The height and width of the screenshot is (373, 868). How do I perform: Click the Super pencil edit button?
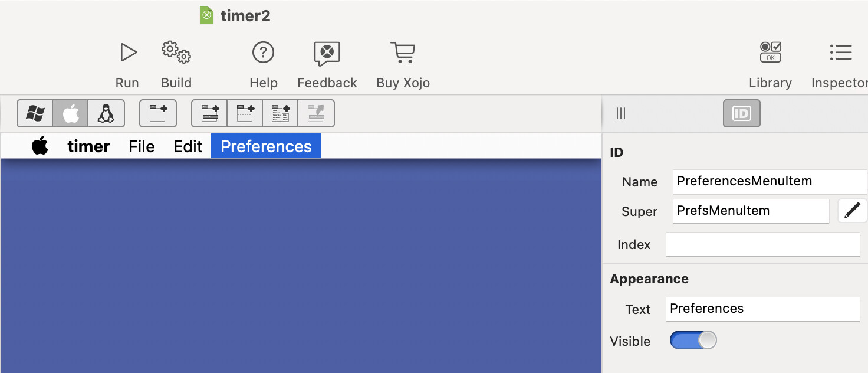852,211
